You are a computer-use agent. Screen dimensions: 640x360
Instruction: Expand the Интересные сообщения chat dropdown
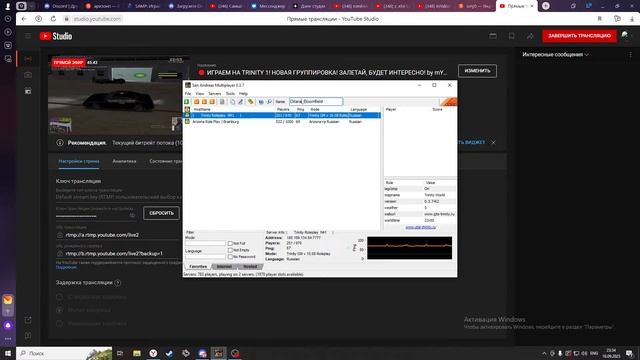click(x=556, y=55)
